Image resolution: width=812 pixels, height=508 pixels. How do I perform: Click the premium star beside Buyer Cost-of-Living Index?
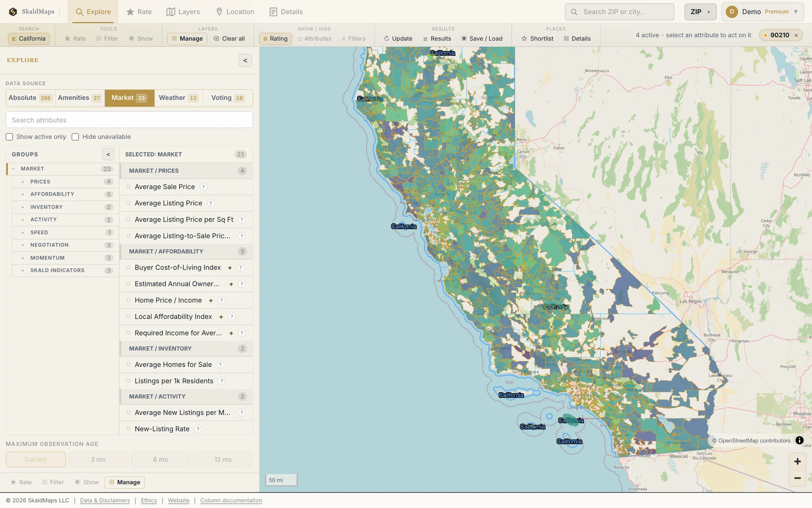tap(230, 268)
